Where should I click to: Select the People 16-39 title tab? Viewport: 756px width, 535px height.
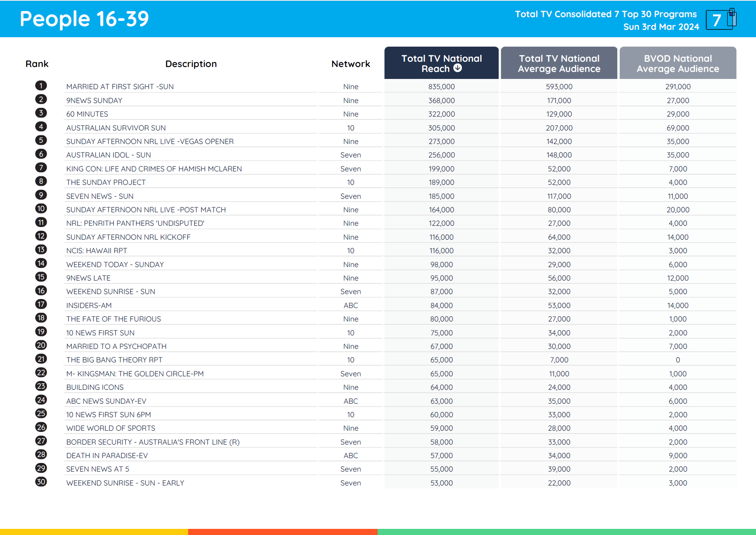click(x=84, y=19)
